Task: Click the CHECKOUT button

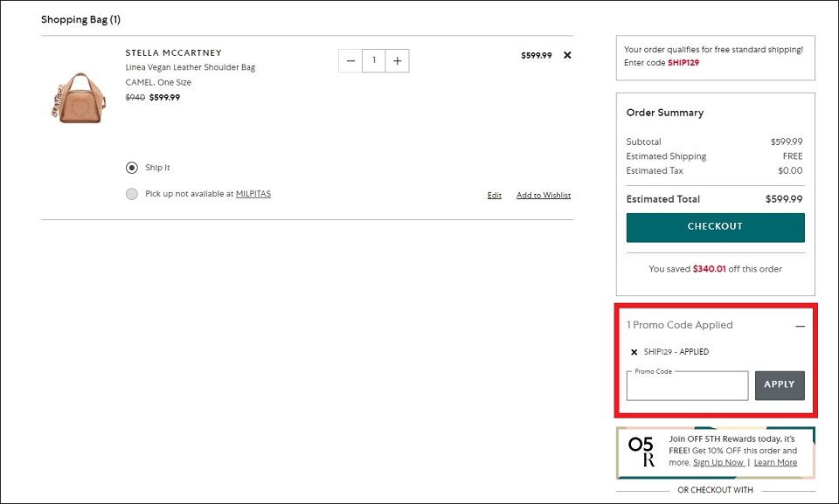Action: (716, 227)
